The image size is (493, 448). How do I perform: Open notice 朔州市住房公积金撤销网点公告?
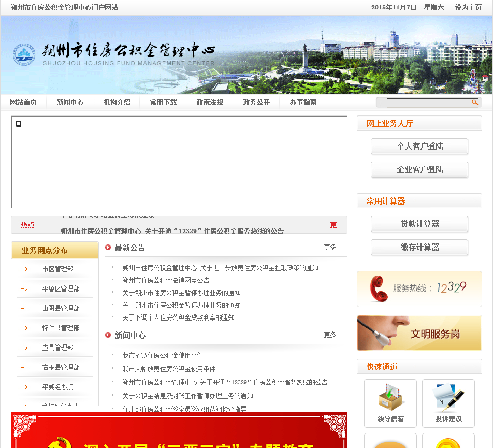pyautogui.click(x=166, y=280)
